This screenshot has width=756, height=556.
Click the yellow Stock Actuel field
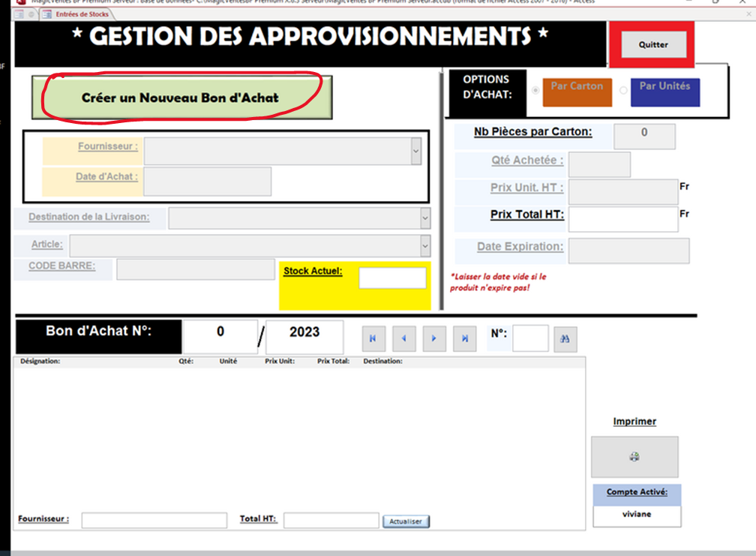(x=392, y=278)
